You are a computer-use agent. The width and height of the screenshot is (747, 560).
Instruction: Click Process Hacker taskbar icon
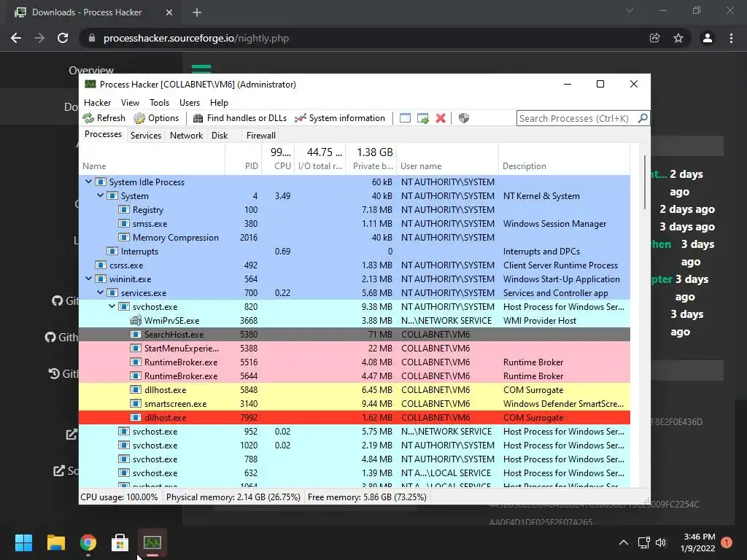[152, 542]
